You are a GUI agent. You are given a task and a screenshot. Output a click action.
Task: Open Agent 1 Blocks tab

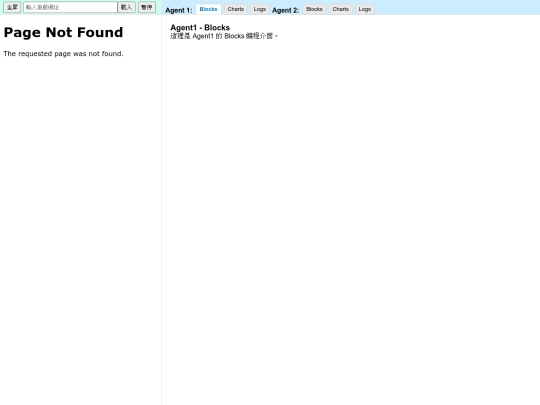208,9
